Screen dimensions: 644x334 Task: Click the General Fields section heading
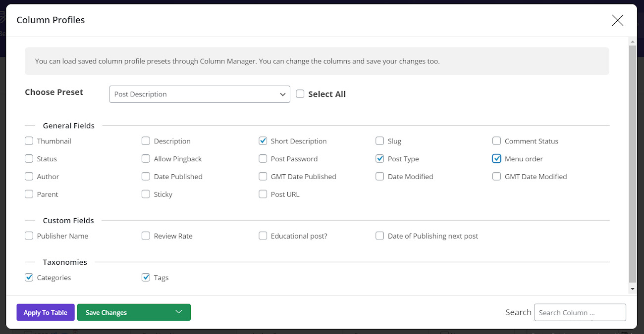tap(69, 126)
